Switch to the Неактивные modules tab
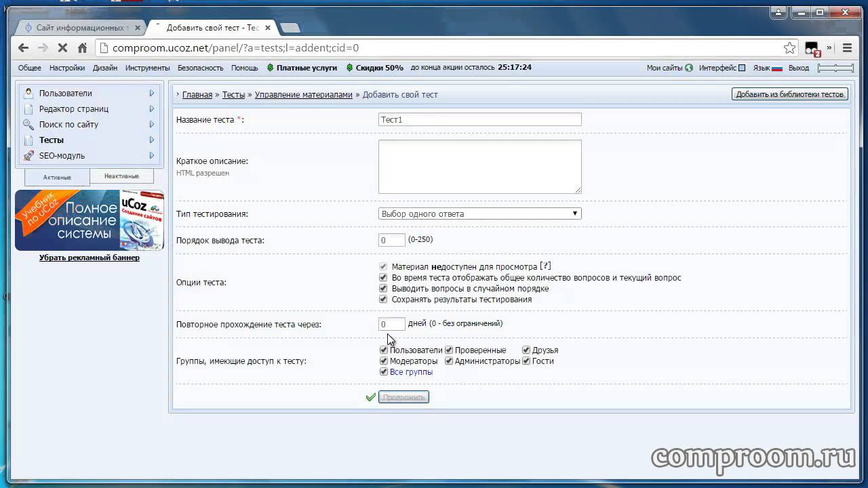 pos(121,176)
